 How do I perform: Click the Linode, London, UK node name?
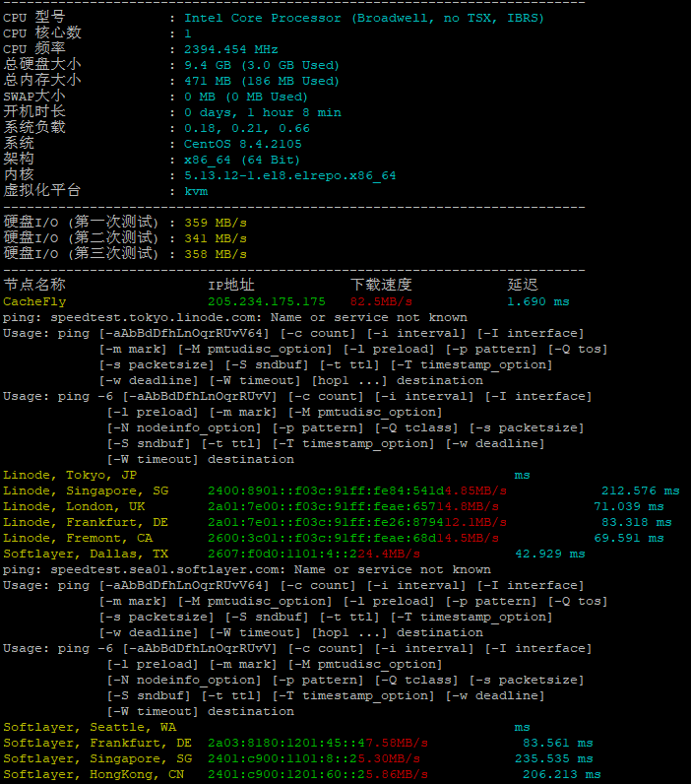point(74,506)
